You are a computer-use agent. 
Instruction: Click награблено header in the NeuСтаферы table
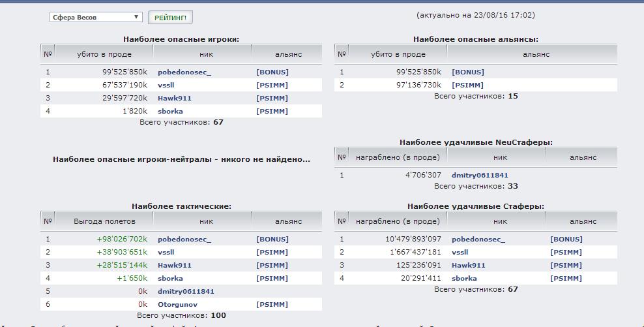[398, 157]
